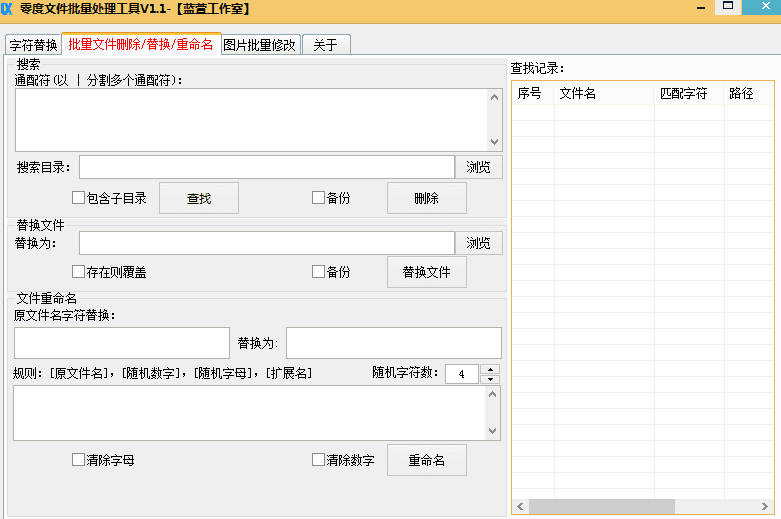This screenshot has width=781, height=519.
Task: Focus the 搜索目录 path field
Action: [267, 167]
